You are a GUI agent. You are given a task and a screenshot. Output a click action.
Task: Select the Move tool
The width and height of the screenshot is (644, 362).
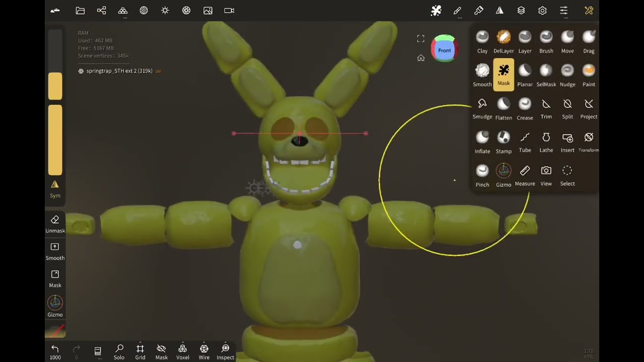pos(568,42)
